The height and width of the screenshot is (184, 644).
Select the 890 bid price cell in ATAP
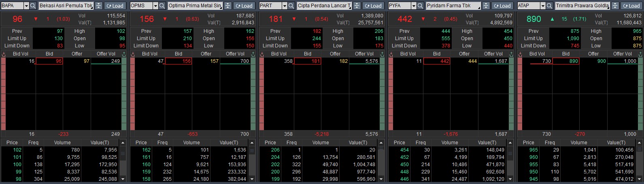coord(565,61)
